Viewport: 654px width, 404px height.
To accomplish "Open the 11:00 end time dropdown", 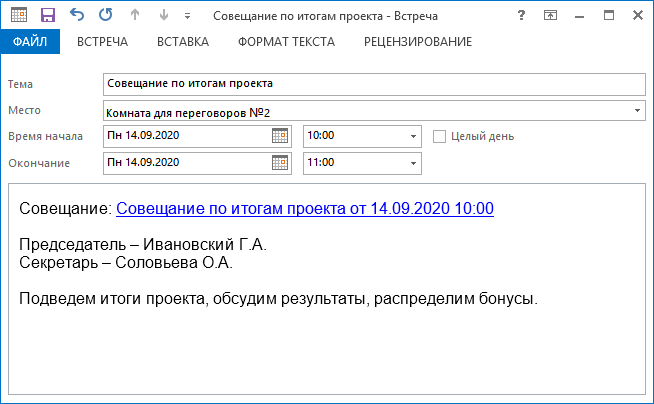I will click(414, 163).
